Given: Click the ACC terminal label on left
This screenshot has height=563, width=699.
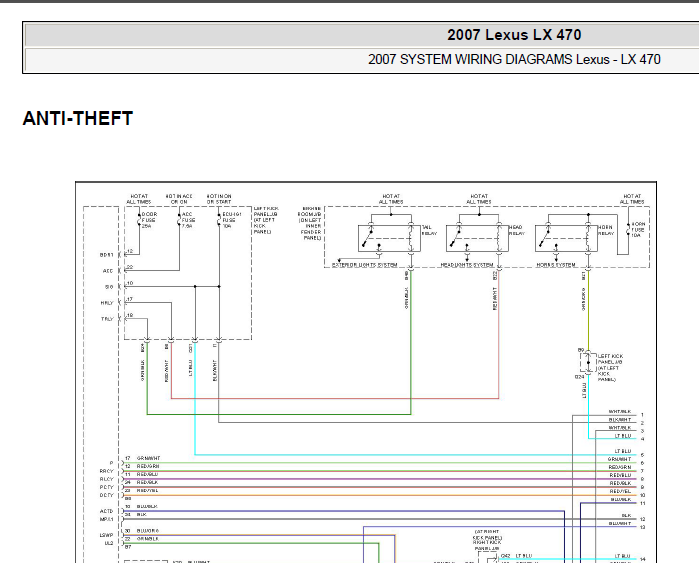Looking at the screenshot, I should [x=108, y=271].
